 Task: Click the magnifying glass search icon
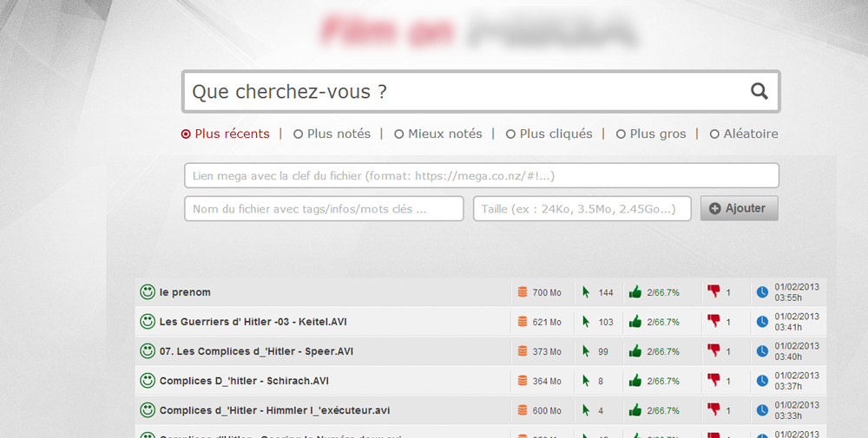[759, 92]
